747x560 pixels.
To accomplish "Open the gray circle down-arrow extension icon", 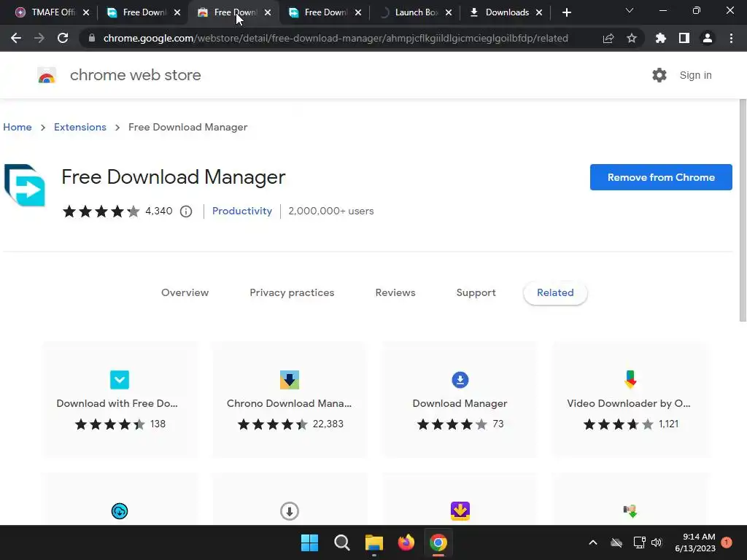I will (x=290, y=511).
